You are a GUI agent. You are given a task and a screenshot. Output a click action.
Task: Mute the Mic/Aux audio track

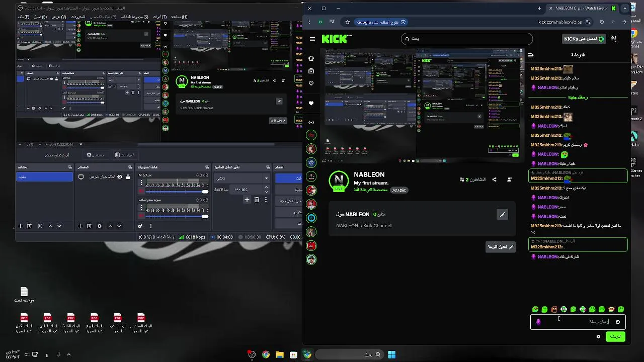[141, 192]
